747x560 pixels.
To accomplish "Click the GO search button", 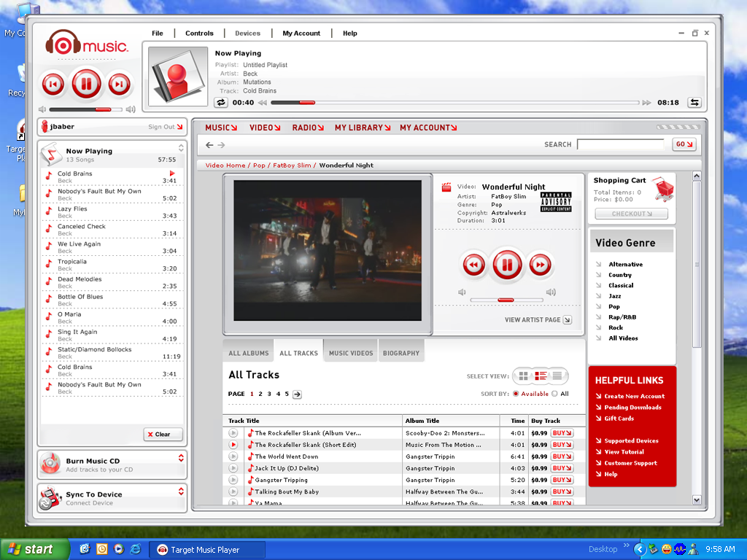I will [684, 144].
